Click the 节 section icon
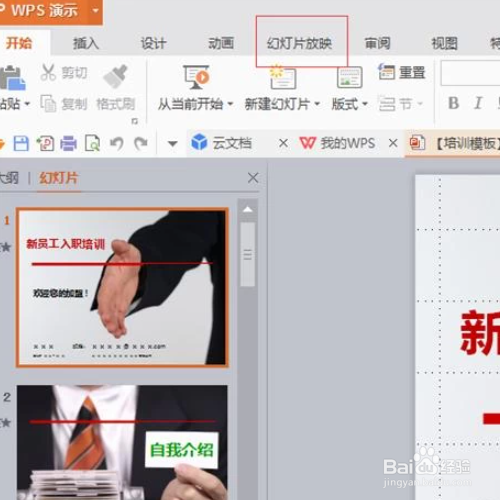 [387, 104]
